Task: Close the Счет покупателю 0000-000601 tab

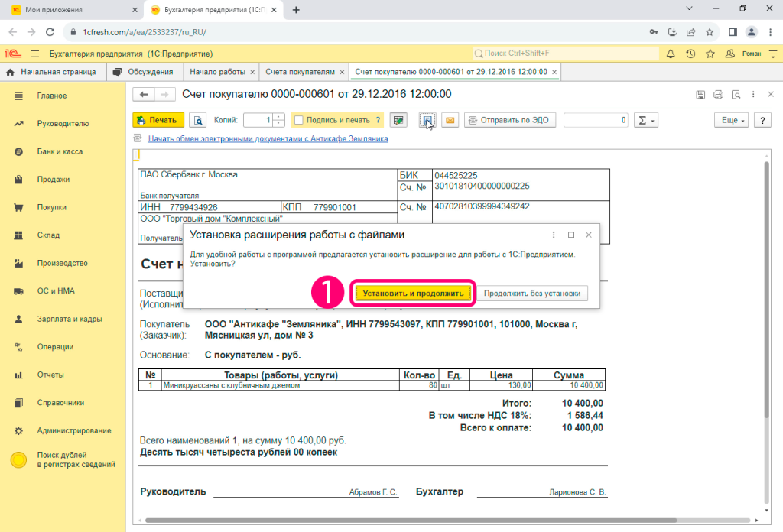Action: pyautogui.click(x=554, y=73)
